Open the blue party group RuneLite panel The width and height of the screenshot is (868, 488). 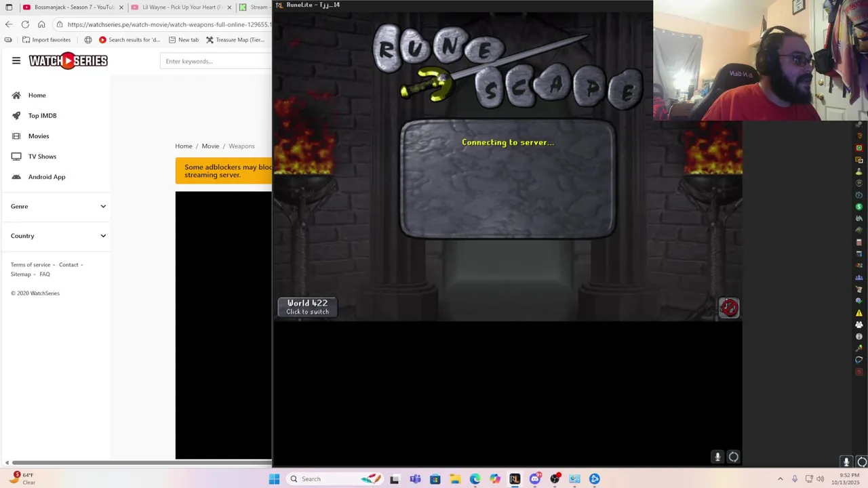tap(859, 278)
